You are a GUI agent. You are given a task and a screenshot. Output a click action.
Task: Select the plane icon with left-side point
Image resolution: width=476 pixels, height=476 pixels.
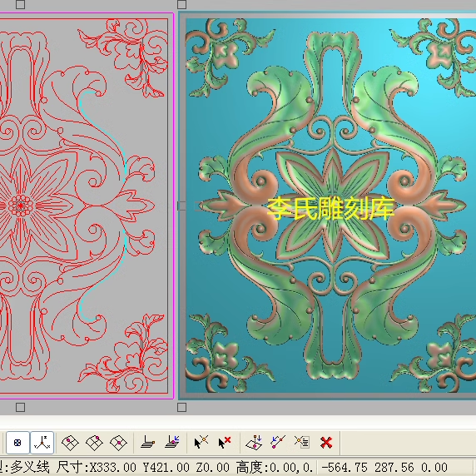click(x=70, y=443)
